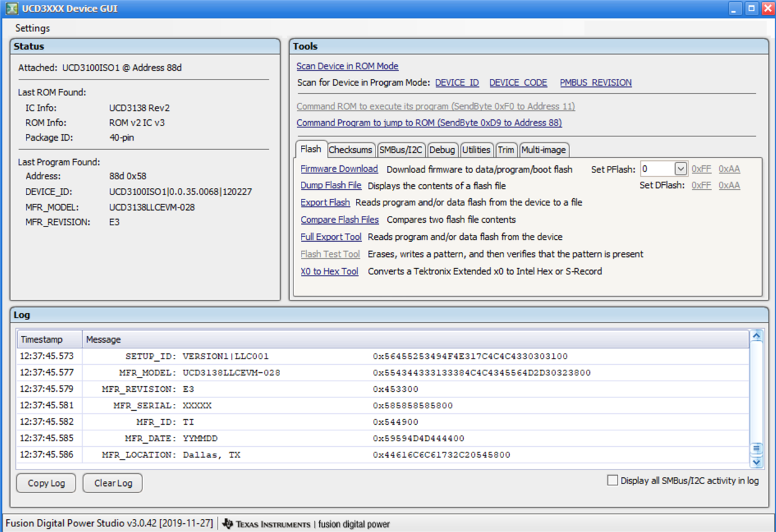The image size is (776, 532).
Task: Click the Attached UCD3100ISO1 @ Address 88d text
Action: click(x=100, y=68)
